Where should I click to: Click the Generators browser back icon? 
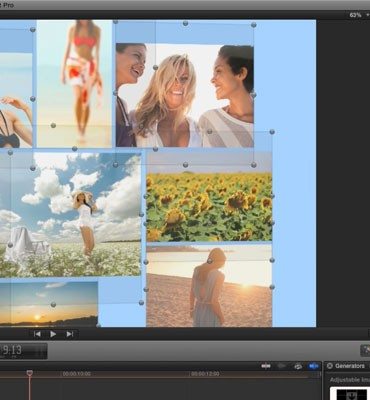[x=330, y=366]
